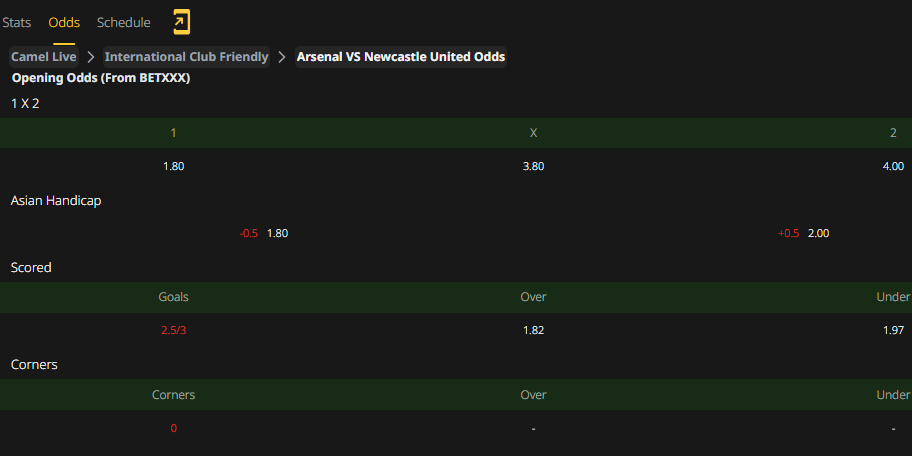Click the Opening Odds (From BETXXX) heading
The width and height of the screenshot is (912, 456).
coord(101,78)
